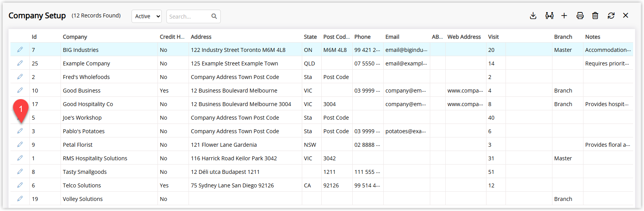
Task: Click address 12 Déli utca Budapest 1211
Action: point(225,172)
